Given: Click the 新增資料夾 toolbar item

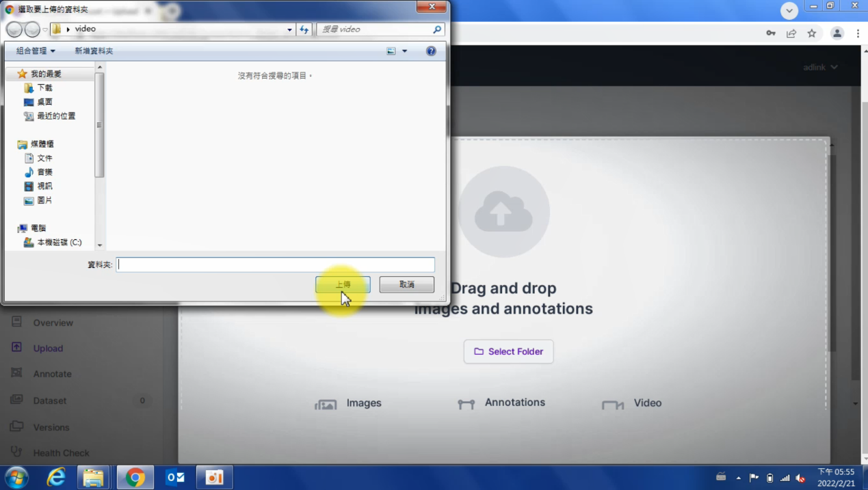Looking at the screenshot, I should point(94,51).
